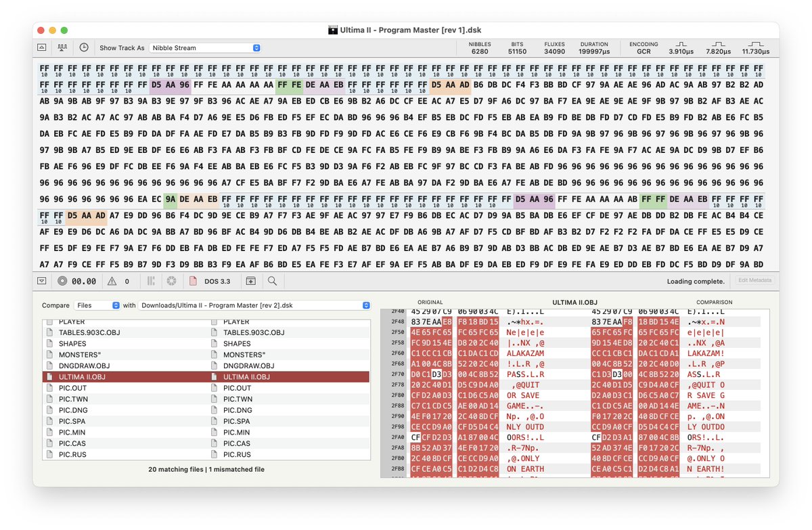
Task: Select PIC.OUT in the original file list
Action: point(72,388)
